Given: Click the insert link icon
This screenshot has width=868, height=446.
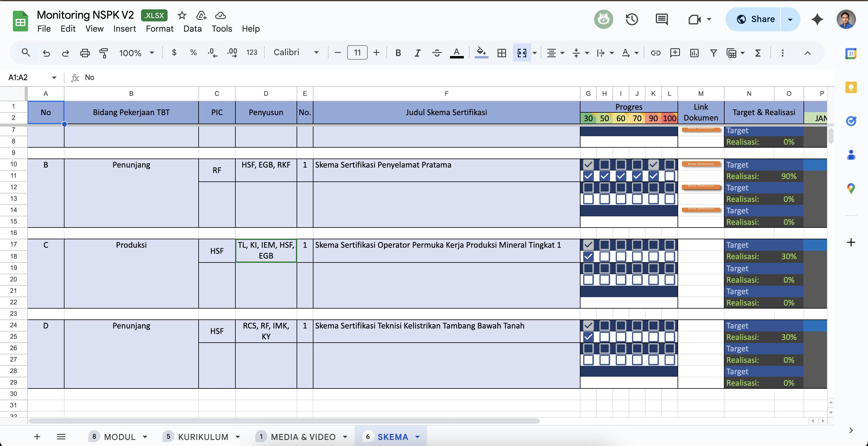Looking at the screenshot, I should click(x=656, y=53).
